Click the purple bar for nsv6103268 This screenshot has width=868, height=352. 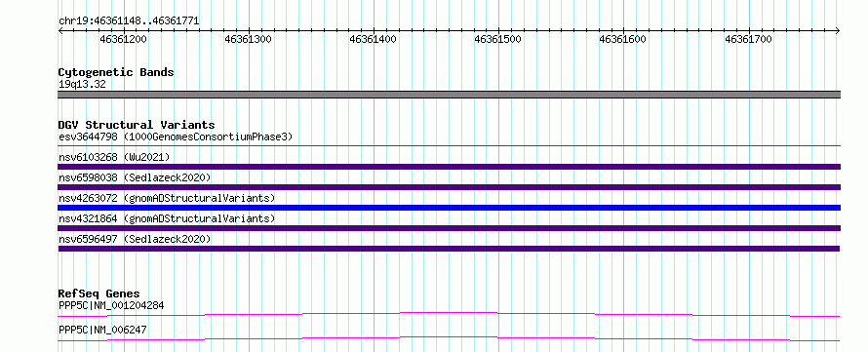pyautogui.click(x=450, y=167)
